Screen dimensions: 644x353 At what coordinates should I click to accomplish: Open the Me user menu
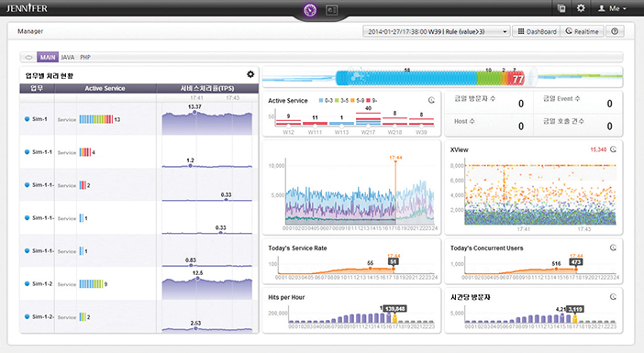click(x=613, y=8)
